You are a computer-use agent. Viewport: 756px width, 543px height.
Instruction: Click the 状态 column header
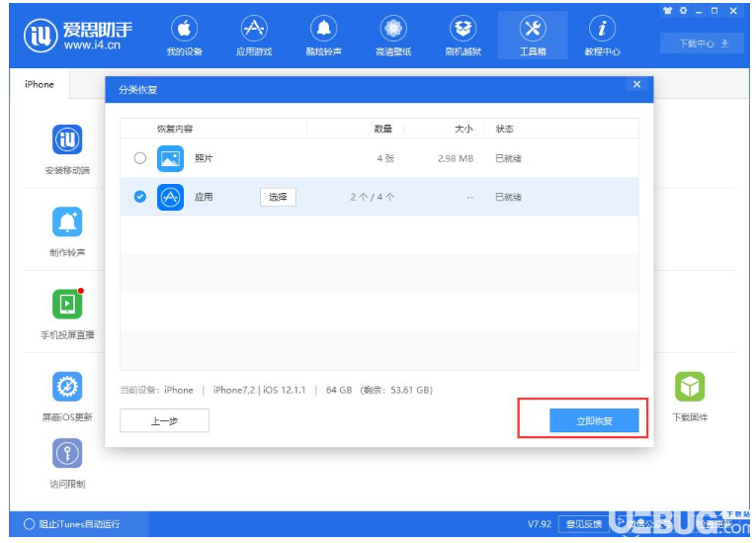504,129
